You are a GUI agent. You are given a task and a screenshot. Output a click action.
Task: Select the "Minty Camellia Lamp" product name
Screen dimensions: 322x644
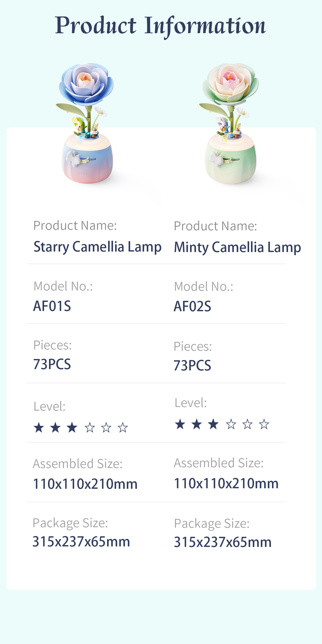pos(237,247)
